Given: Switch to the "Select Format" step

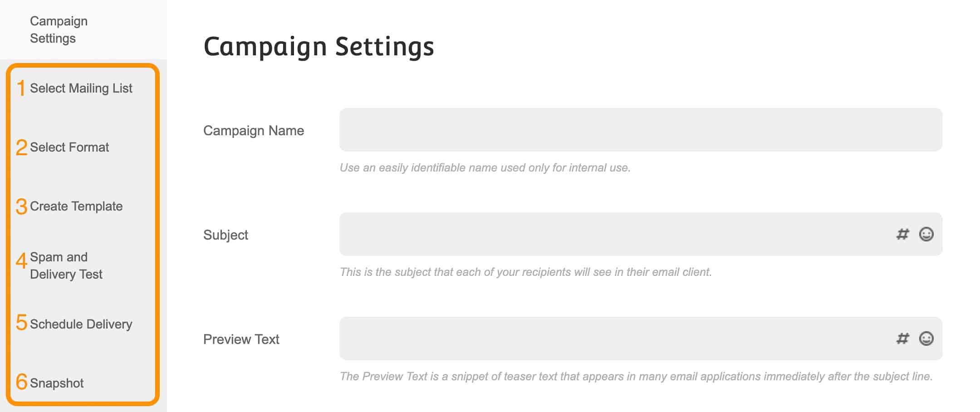Looking at the screenshot, I should 69,147.
